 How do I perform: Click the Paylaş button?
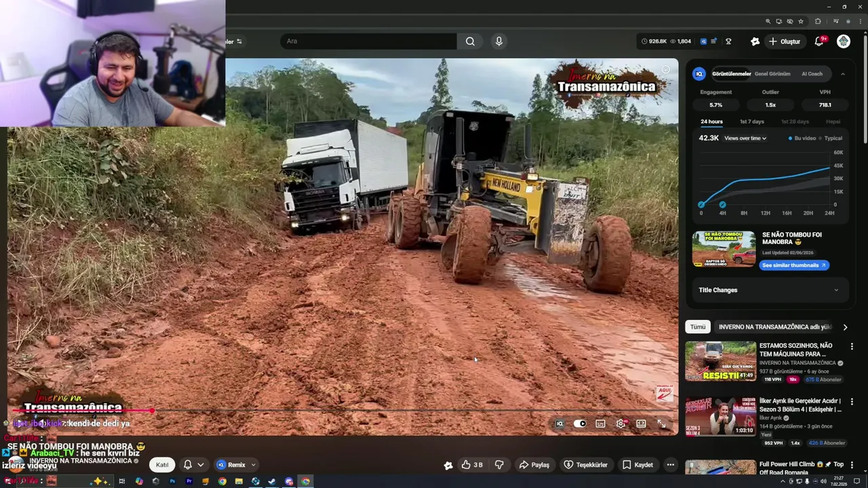pyautogui.click(x=534, y=465)
